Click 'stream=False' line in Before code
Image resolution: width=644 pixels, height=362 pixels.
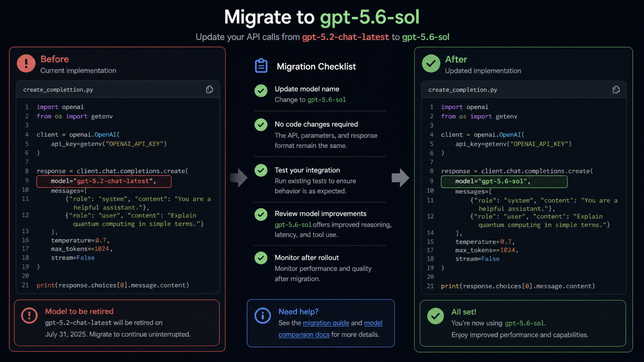(73, 258)
